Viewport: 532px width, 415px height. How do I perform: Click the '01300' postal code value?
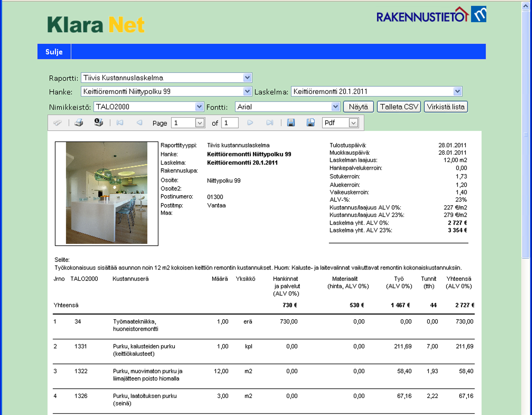point(215,197)
